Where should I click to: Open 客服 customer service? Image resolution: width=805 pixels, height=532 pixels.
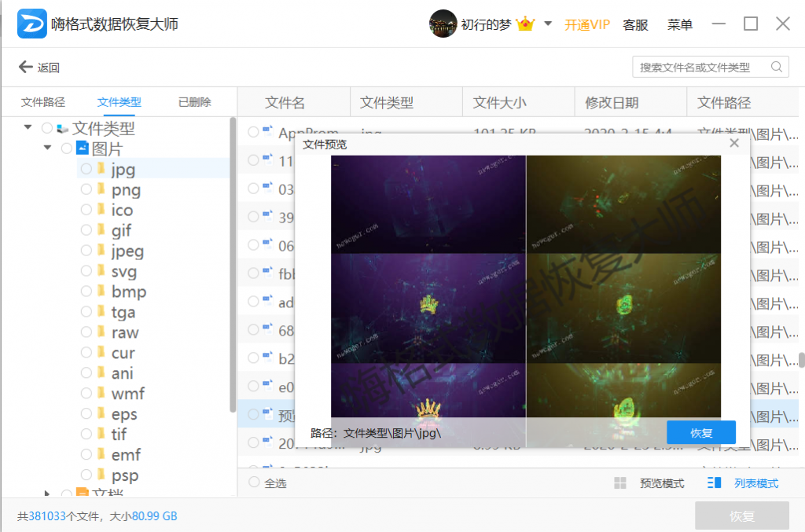635,24
